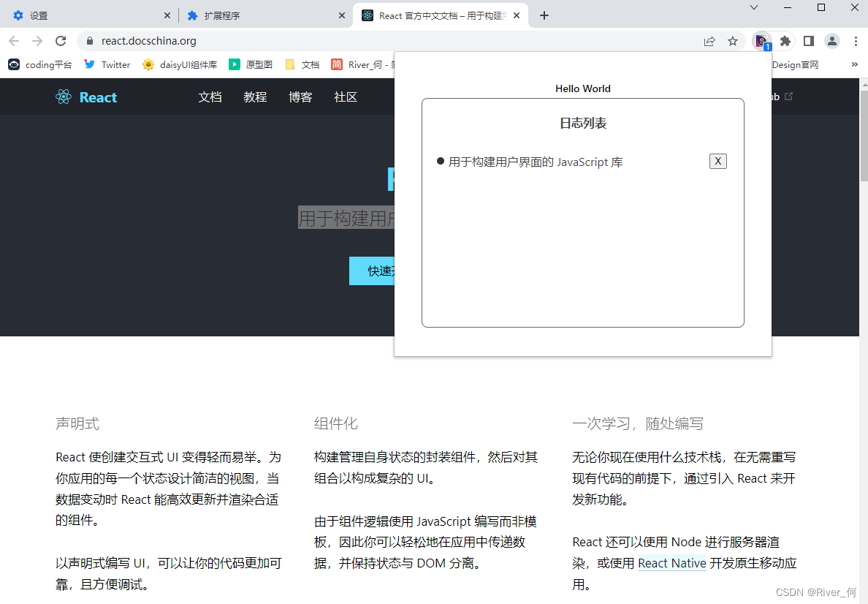Screen dimensions: 868x604
Task: Open the Twitter bookmark
Action: 107,65
